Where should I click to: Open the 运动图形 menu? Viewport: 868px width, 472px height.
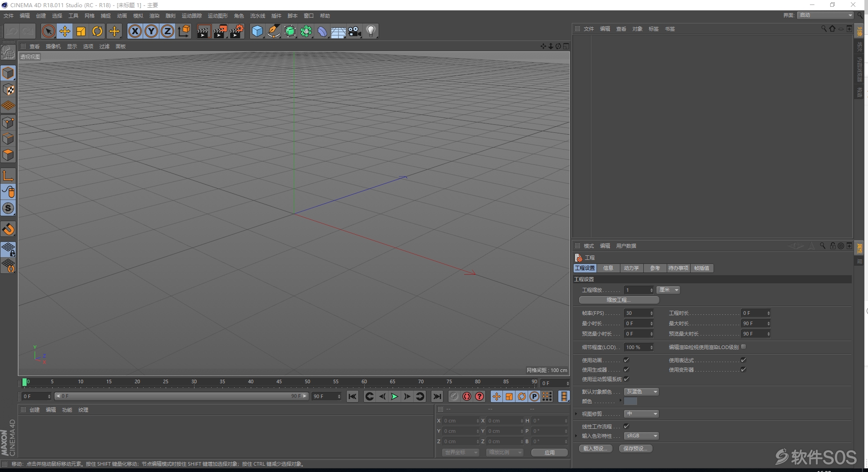(218, 16)
